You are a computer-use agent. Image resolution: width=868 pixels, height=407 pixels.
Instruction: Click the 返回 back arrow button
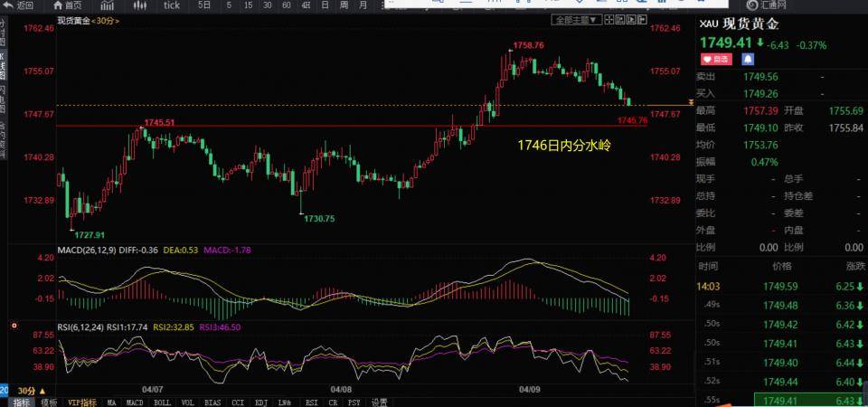click(18, 5)
